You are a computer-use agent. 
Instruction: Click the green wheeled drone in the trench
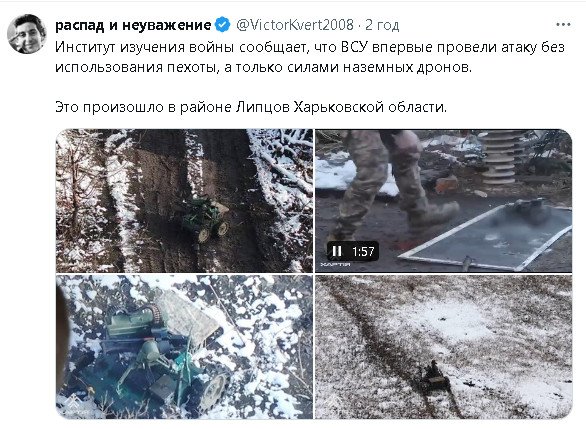tap(206, 219)
